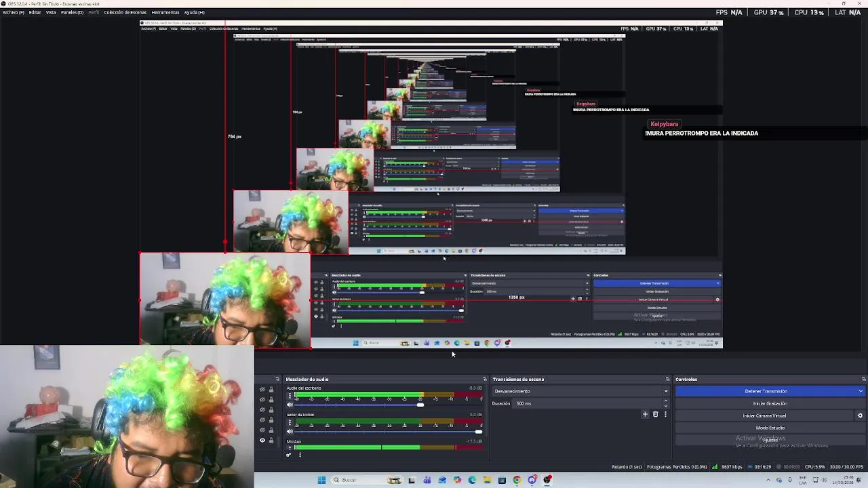Viewport: 868px width, 488px height.
Task: Pop out the Transiciones de escena dock
Action: [x=667, y=379]
